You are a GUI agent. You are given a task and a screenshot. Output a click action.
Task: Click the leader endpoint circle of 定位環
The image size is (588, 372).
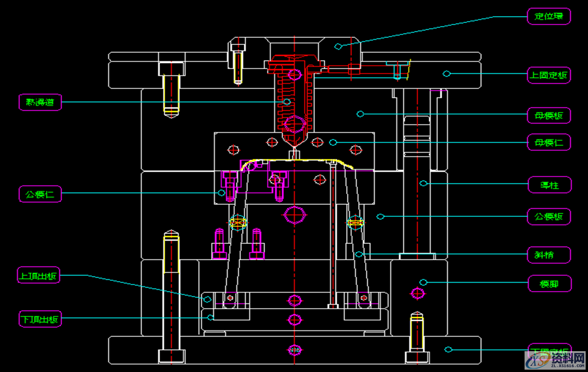(x=338, y=46)
